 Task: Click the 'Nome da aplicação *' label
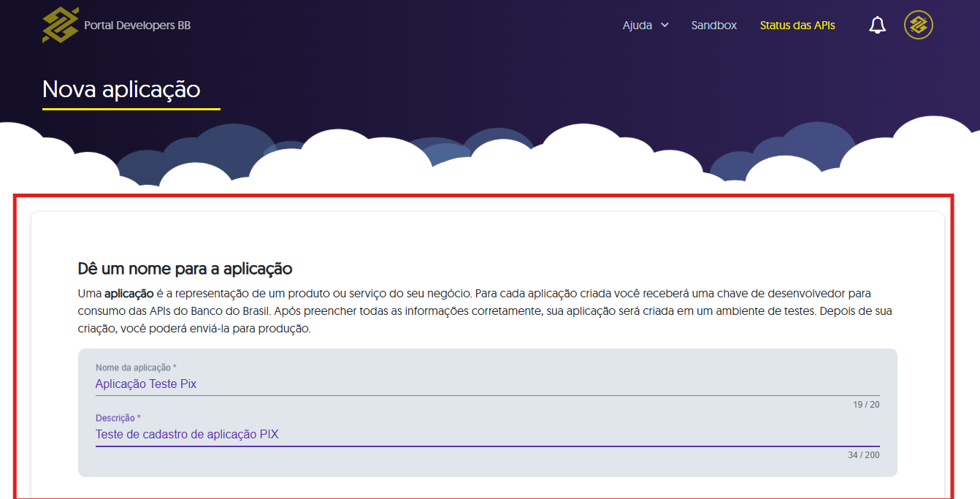(x=136, y=367)
